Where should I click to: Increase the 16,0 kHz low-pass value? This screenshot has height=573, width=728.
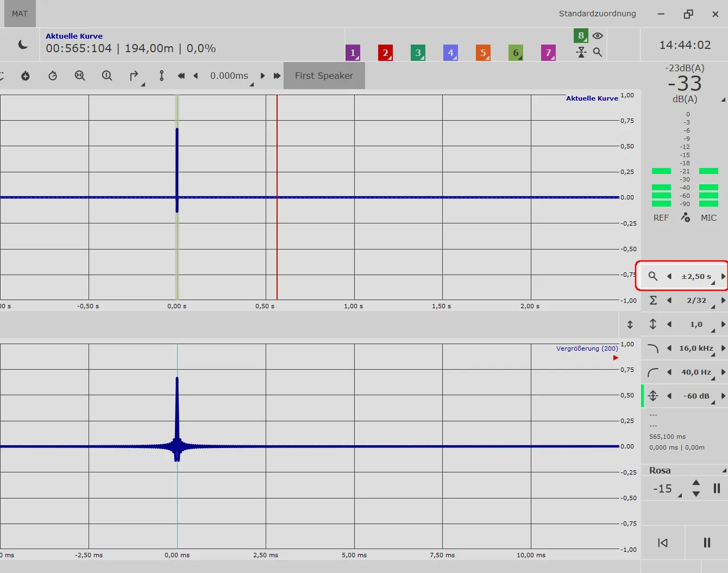click(x=723, y=348)
